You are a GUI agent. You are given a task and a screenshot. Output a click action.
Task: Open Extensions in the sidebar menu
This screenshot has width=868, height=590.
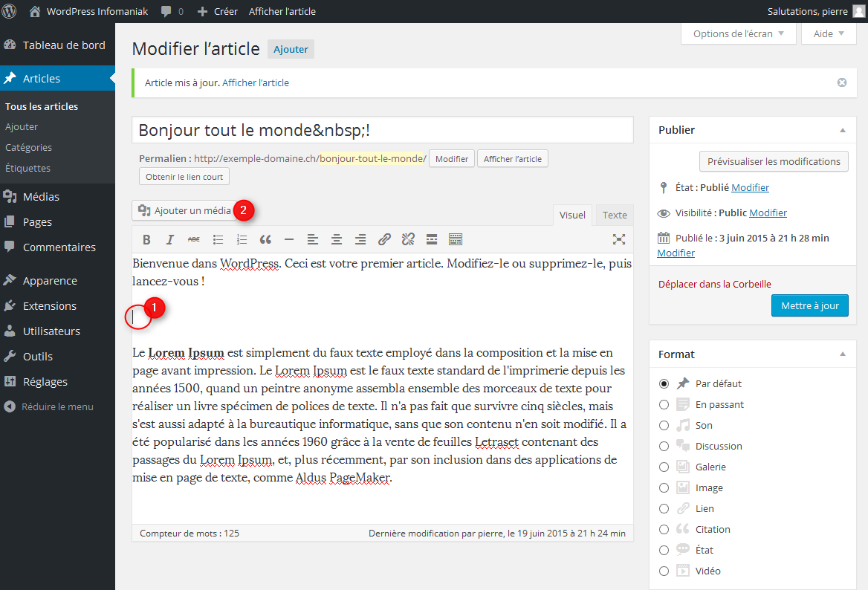[x=50, y=306]
